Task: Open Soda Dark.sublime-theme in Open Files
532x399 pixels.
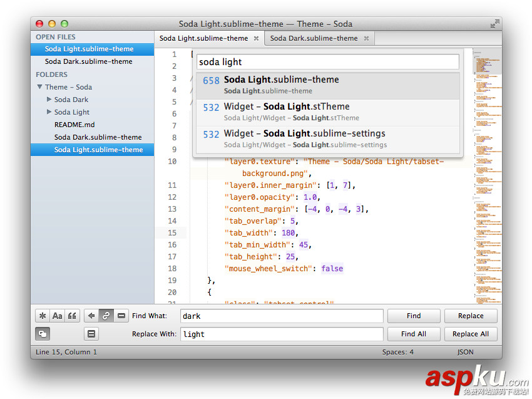Action: point(92,61)
